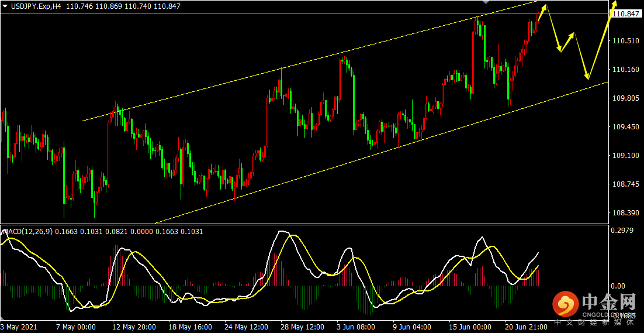Click the MACD(12,26,9) indicator label
This screenshot has height=333, width=644.
pos(28,232)
